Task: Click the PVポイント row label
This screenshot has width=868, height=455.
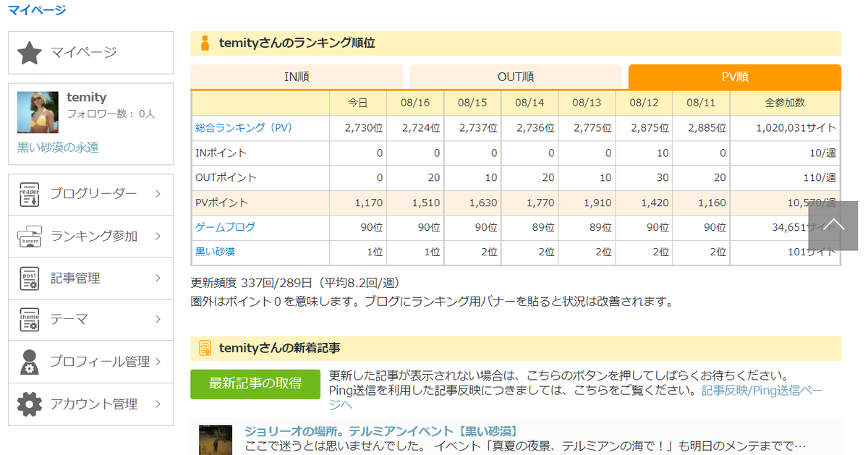Action: (222, 203)
